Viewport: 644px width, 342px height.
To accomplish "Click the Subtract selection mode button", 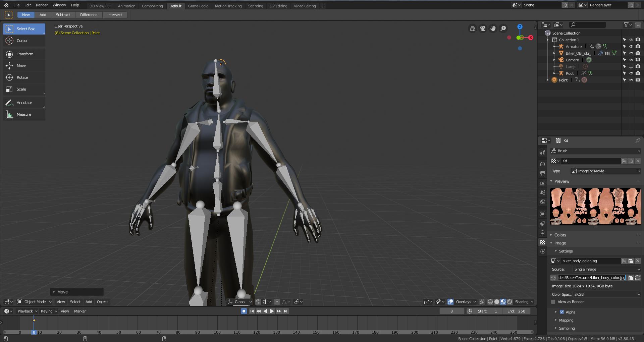I will [x=63, y=15].
